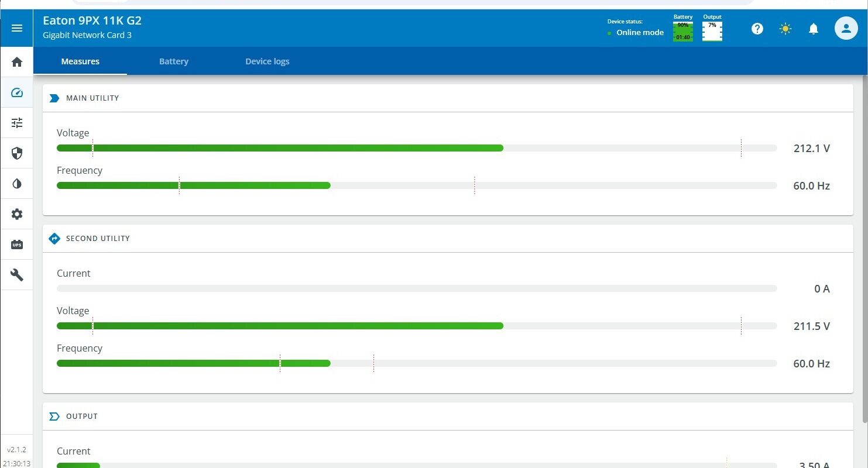Open the Settings gear sidebar icon
The width and height of the screenshot is (868, 468).
click(x=17, y=214)
